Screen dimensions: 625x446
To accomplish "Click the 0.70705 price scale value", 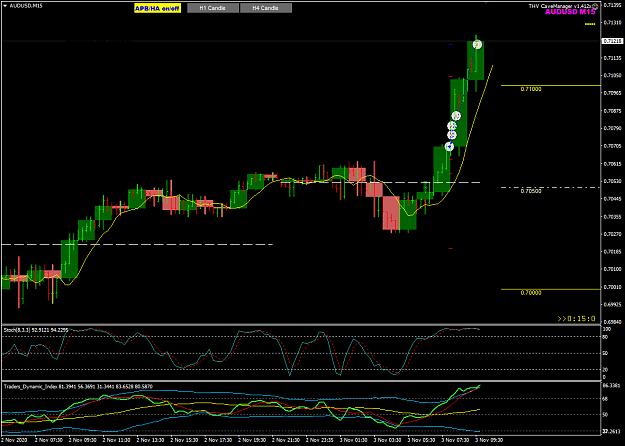I will [x=613, y=146].
